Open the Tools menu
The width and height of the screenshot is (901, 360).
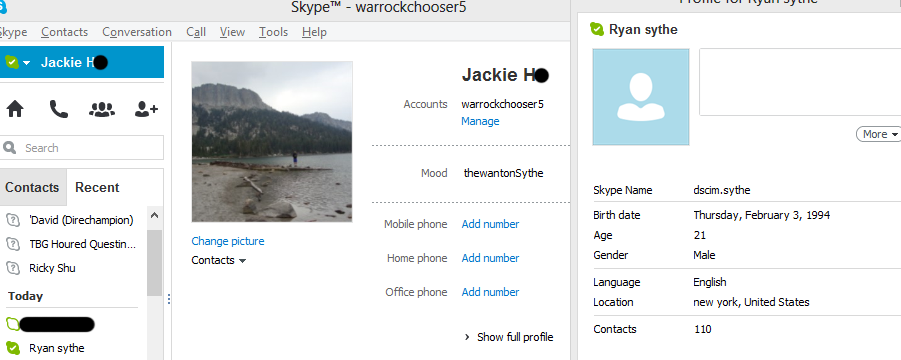pyautogui.click(x=274, y=32)
